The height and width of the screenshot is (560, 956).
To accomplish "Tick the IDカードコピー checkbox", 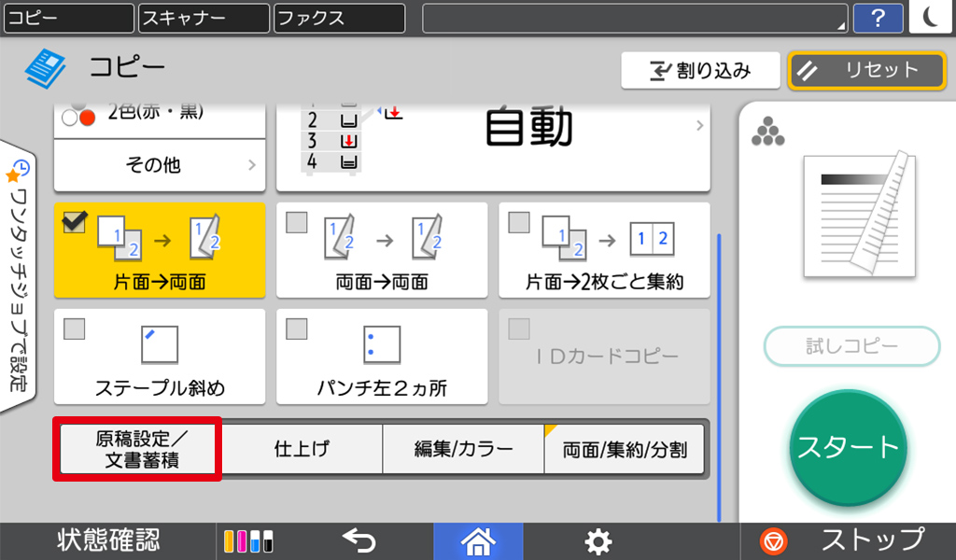I will click(519, 329).
